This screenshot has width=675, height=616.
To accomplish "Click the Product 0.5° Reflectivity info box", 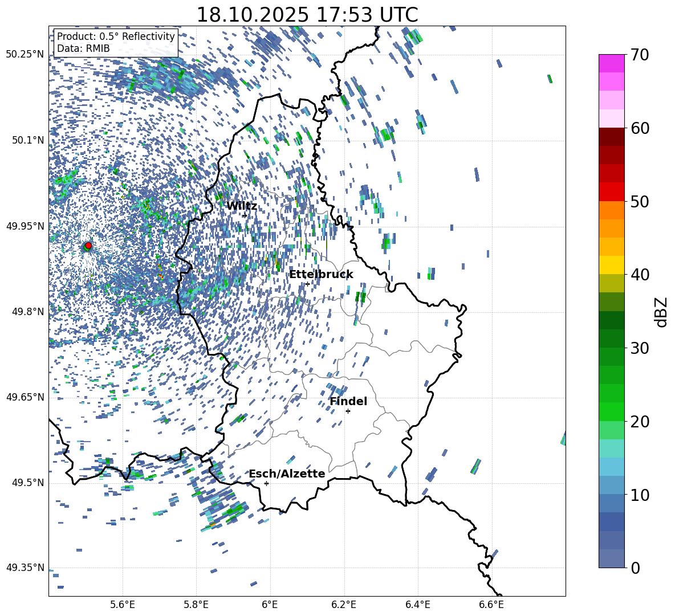I will [116, 42].
